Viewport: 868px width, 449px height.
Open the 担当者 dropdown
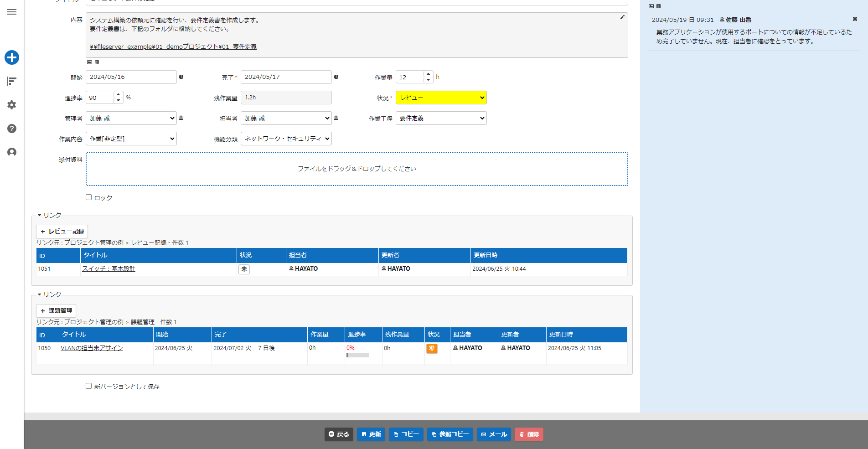click(286, 118)
